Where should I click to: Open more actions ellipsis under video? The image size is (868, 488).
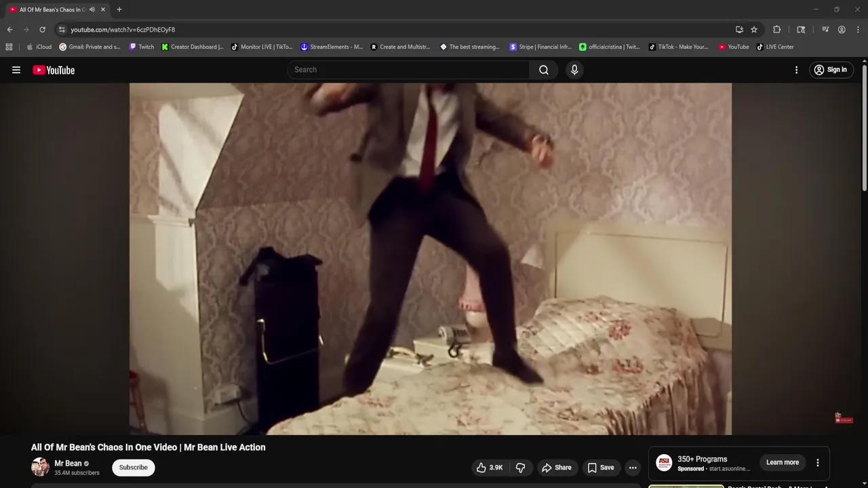pyautogui.click(x=633, y=468)
